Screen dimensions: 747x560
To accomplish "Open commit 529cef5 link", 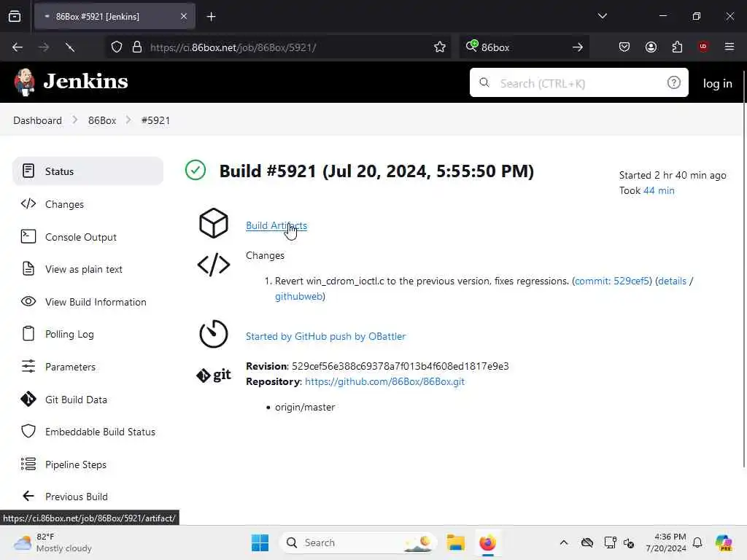I will click(x=612, y=281).
